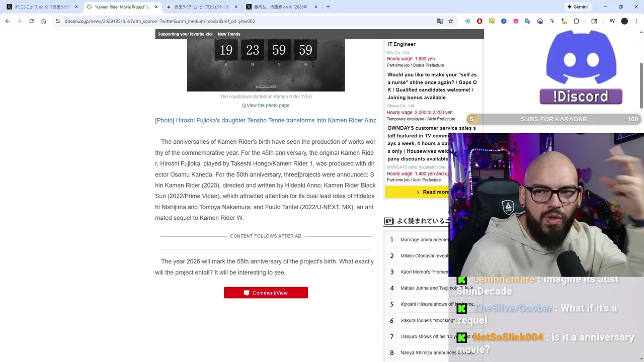Viewport: 644px width, 362px height.
Task: View site information for oricon.co.jp
Action: tap(58, 21)
